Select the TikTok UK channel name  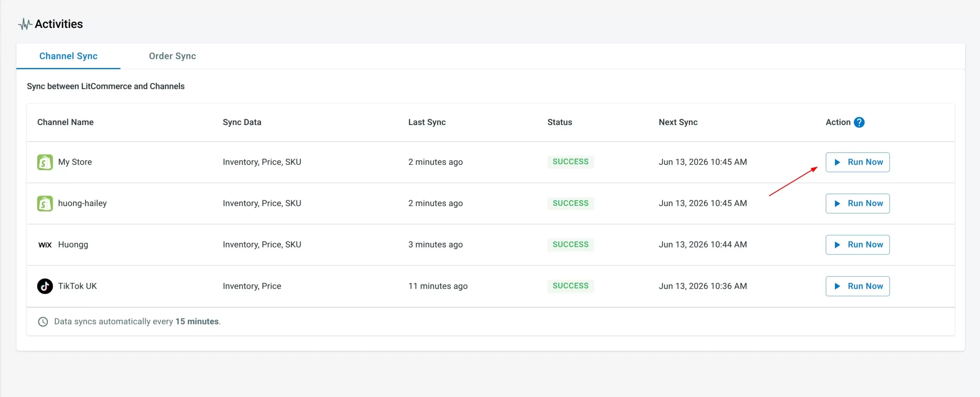click(77, 286)
